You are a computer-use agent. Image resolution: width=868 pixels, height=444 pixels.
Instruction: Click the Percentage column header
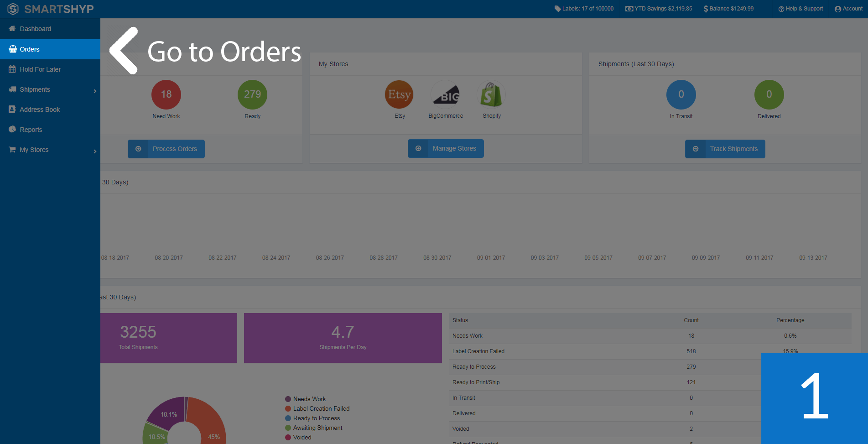(790, 320)
